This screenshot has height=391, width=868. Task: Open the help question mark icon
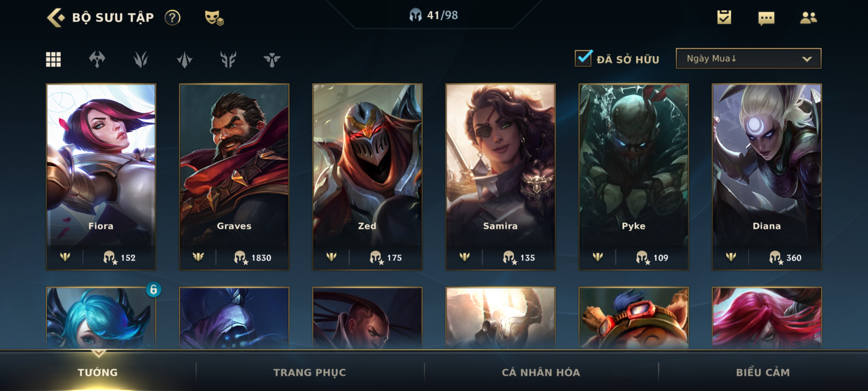[173, 18]
